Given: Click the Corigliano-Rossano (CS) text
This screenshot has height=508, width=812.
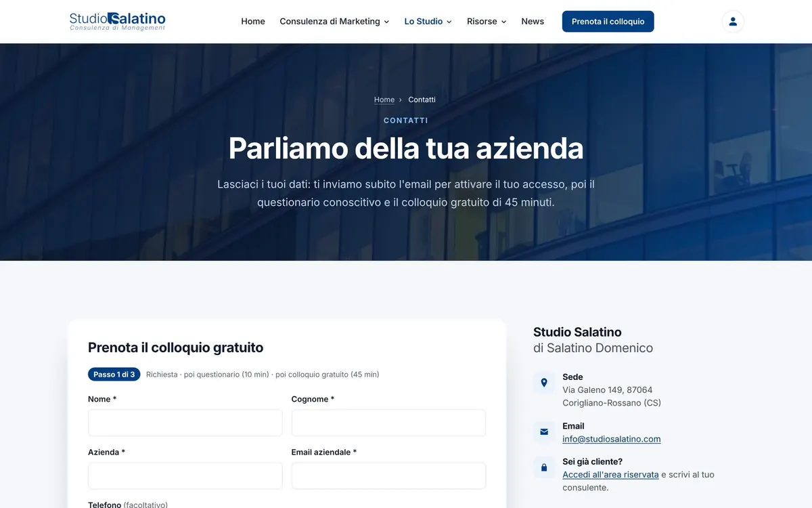Looking at the screenshot, I should (x=612, y=403).
